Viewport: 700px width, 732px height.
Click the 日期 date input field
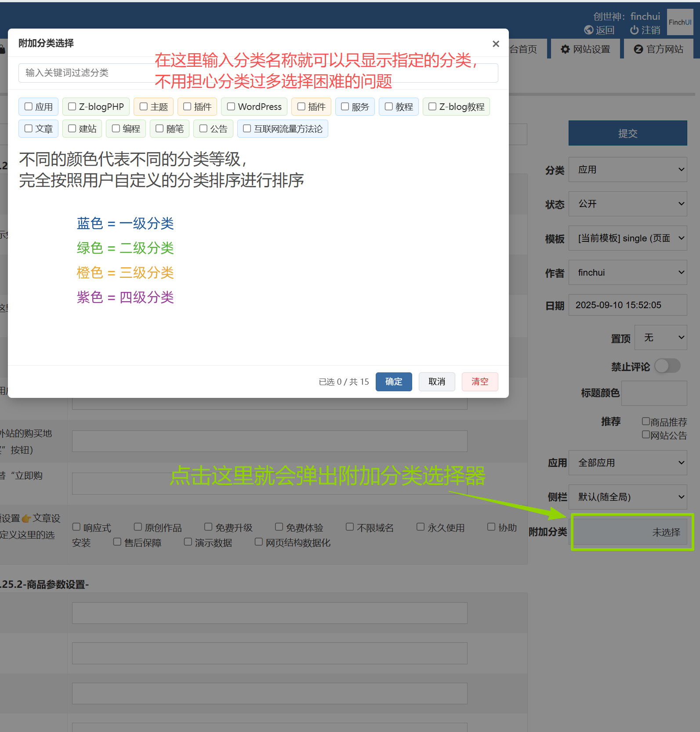click(627, 305)
